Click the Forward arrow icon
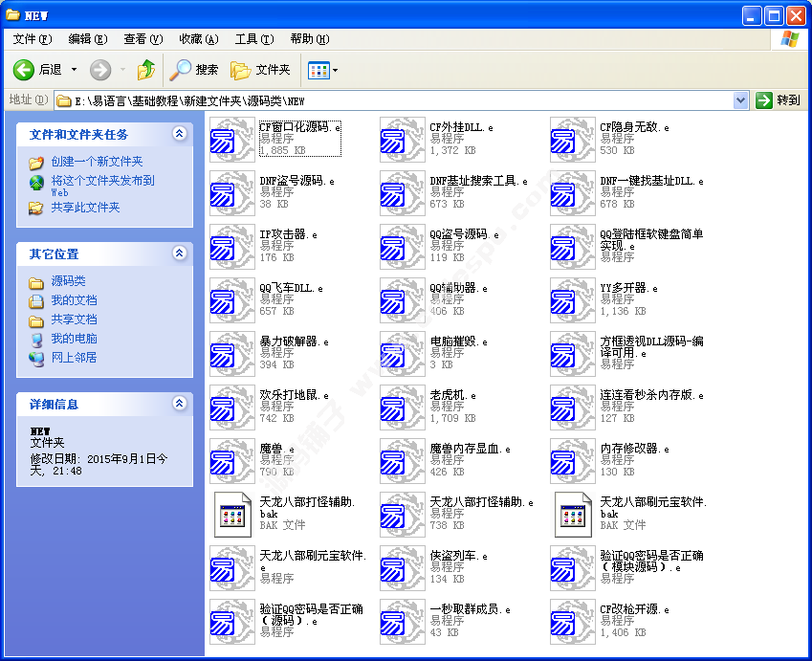Screen dimensions: 812x661 [100, 70]
